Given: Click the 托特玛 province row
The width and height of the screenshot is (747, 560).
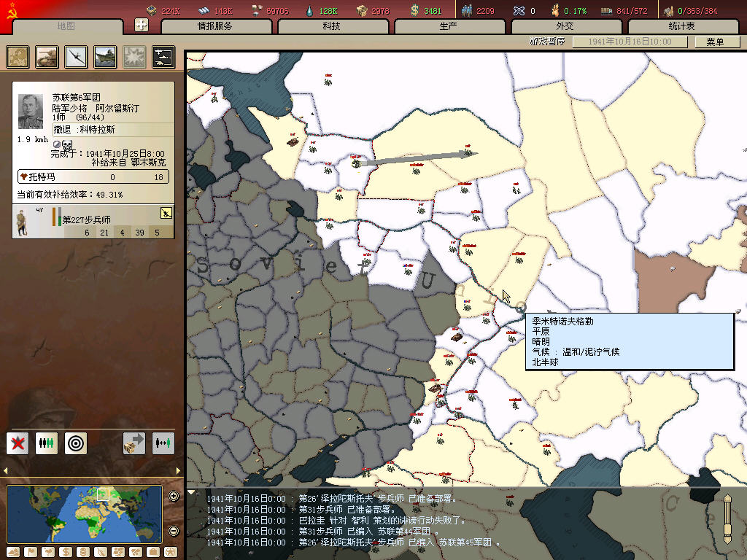Looking at the screenshot, I should click(93, 176).
